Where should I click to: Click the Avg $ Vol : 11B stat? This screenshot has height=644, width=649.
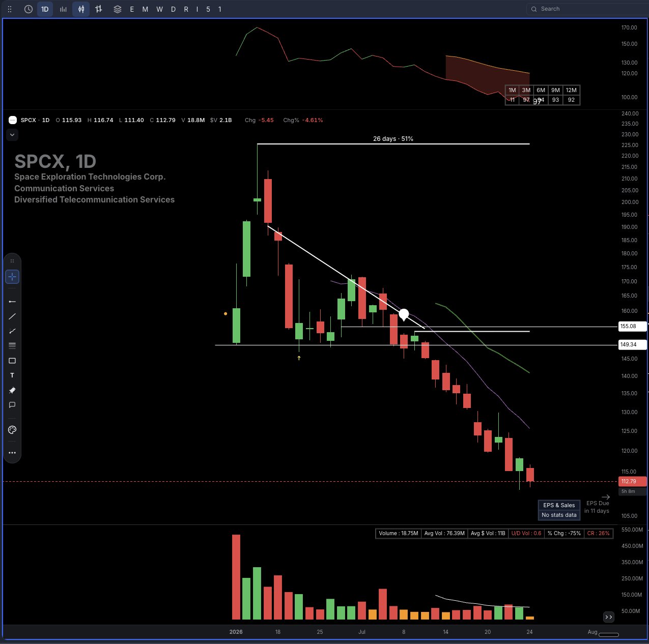tap(488, 533)
